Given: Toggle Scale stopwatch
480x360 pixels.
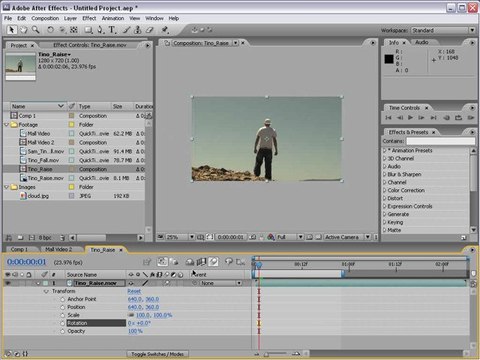Looking at the screenshot, I should pos(62,315).
